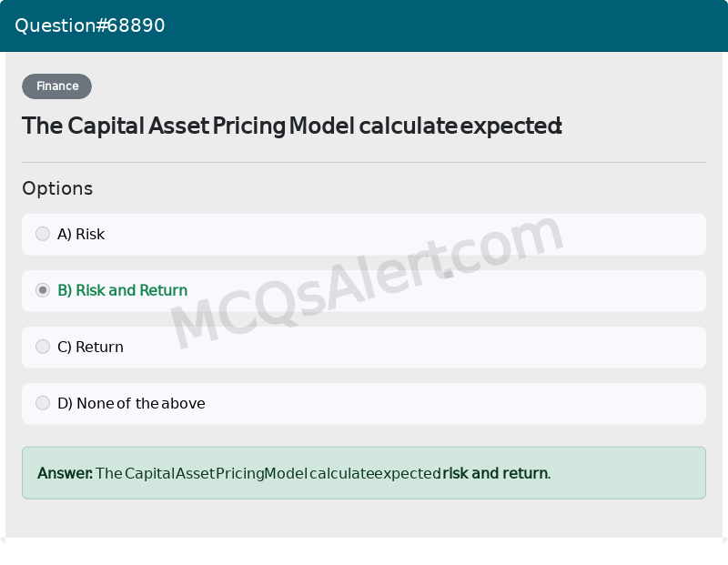Click the horizontal divider under the question
The width and height of the screenshot is (728, 565).
364,163
